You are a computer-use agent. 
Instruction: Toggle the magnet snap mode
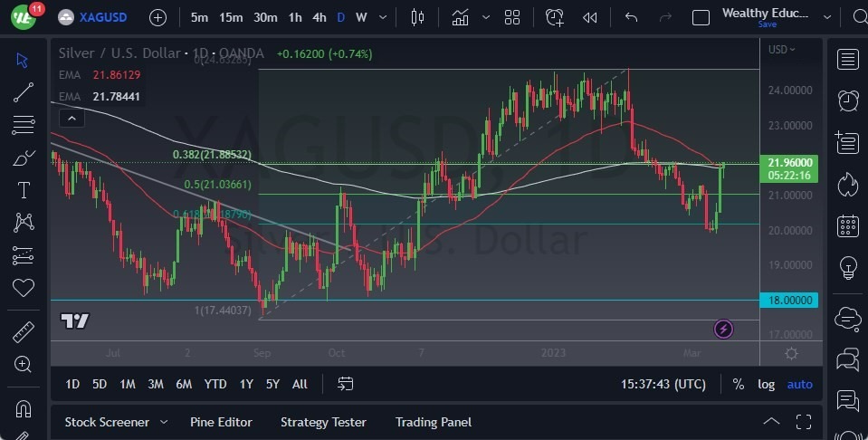tap(24, 408)
